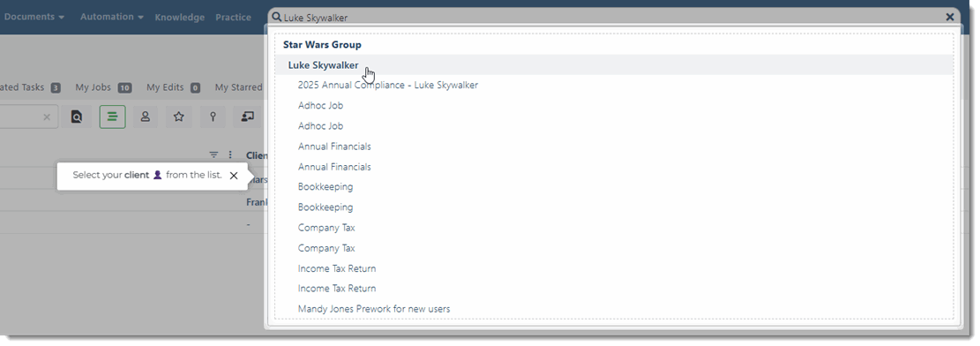Switch to the My Jobs tab

coord(103,87)
